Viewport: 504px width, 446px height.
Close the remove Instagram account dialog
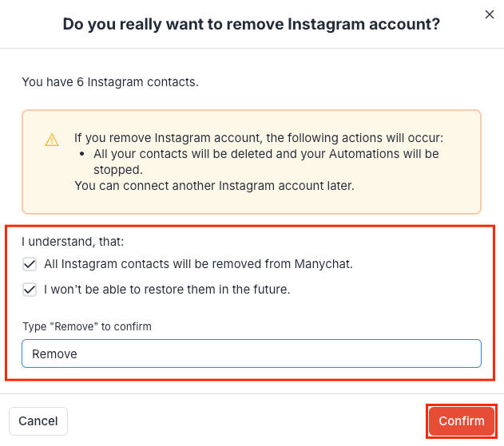point(489,14)
